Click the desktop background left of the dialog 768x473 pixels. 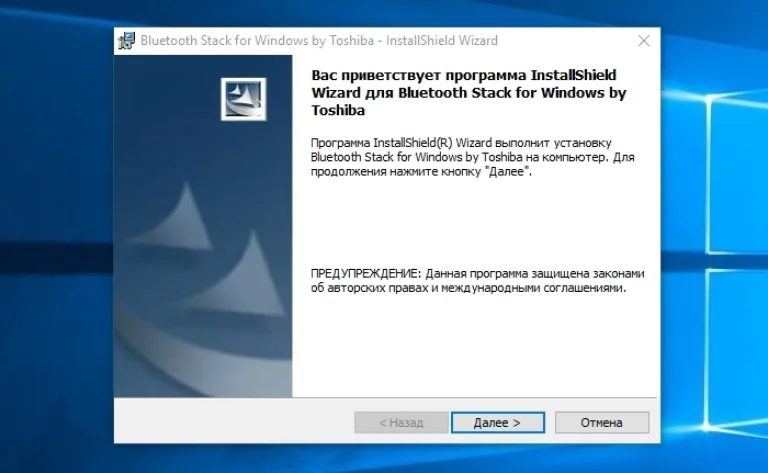(56, 235)
